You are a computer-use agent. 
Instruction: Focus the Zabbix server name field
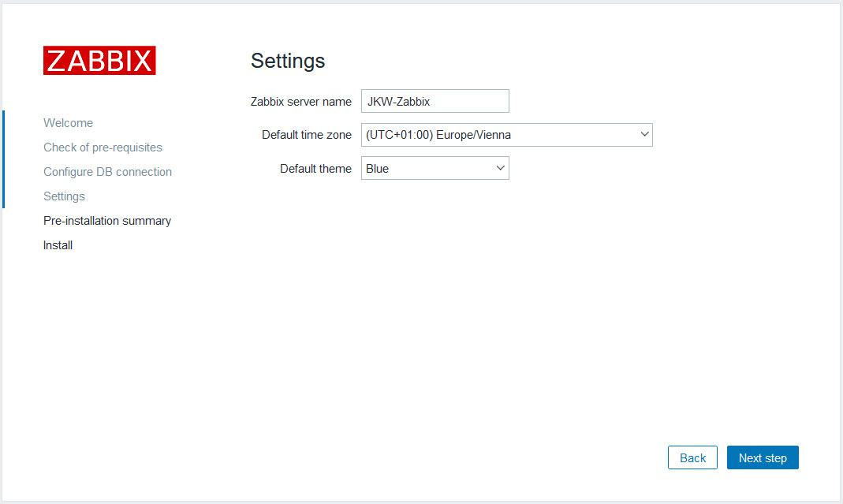[435, 101]
